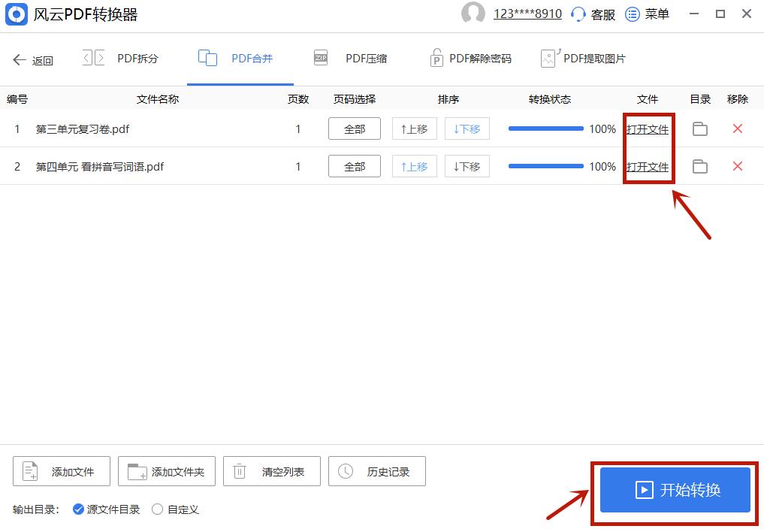This screenshot has width=764, height=532.
Task: Open account details via 123****8910 link
Action: [x=526, y=14]
